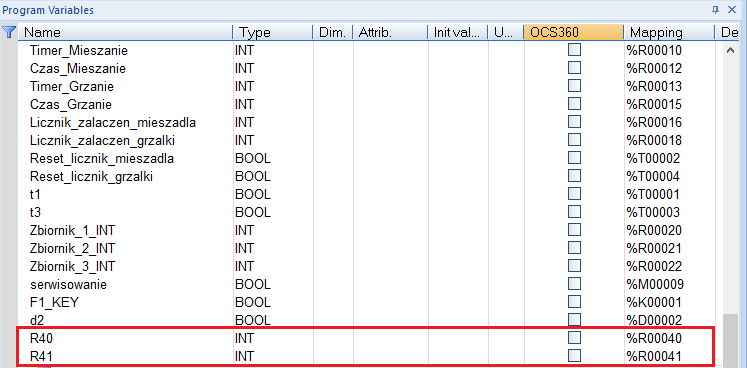747x368 pixels.
Task: Check OCS360 box for Zbiornik_3_INT
Action: (575, 266)
